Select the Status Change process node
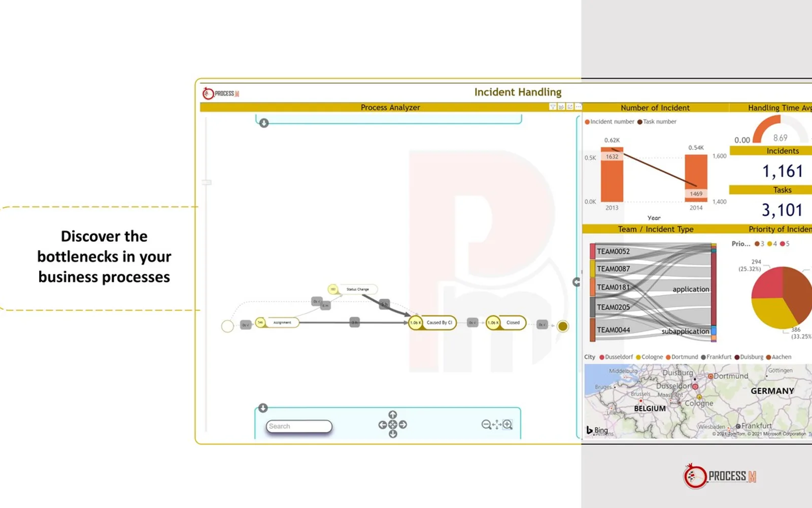812x508 pixels. coord(353,289)
